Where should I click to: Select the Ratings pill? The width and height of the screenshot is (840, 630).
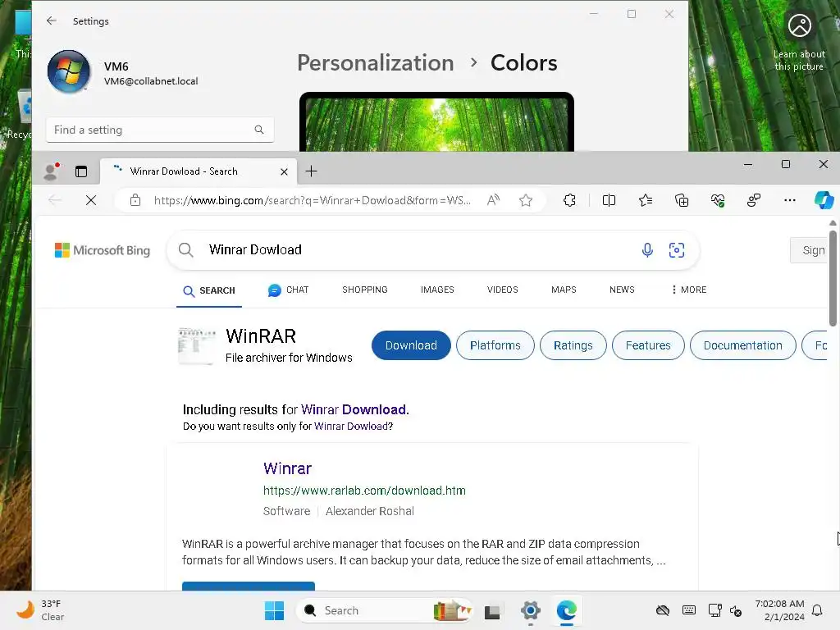[573, 345]
